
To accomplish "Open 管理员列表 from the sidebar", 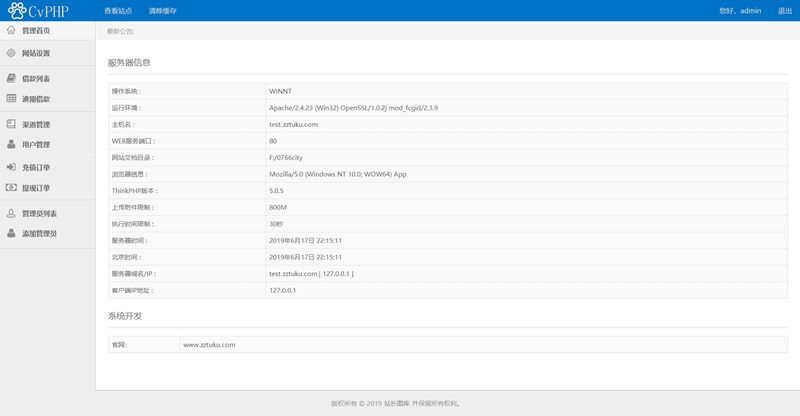I will 40,214.
